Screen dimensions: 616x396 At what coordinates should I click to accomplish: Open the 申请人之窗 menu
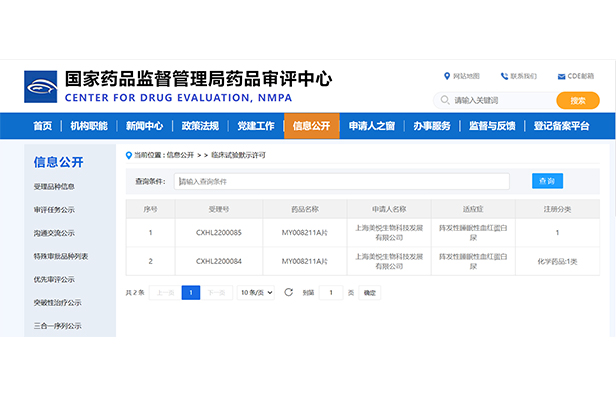pyautogui.click(x=372, y=126)
